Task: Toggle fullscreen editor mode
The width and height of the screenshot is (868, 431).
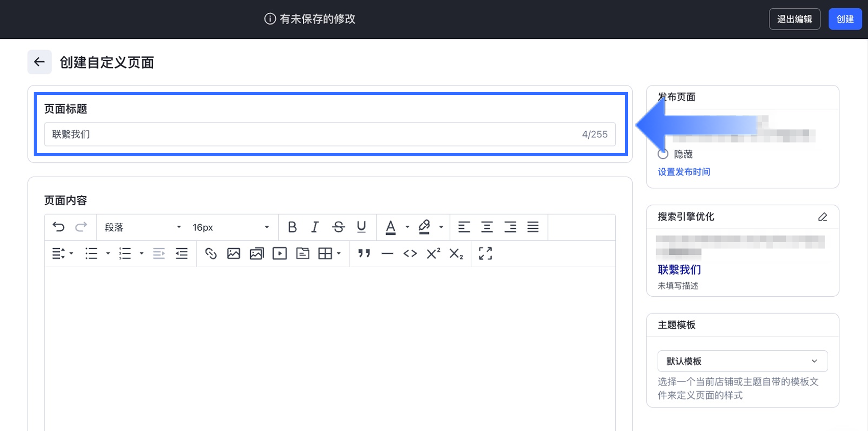Action: (x=486, y=253)
